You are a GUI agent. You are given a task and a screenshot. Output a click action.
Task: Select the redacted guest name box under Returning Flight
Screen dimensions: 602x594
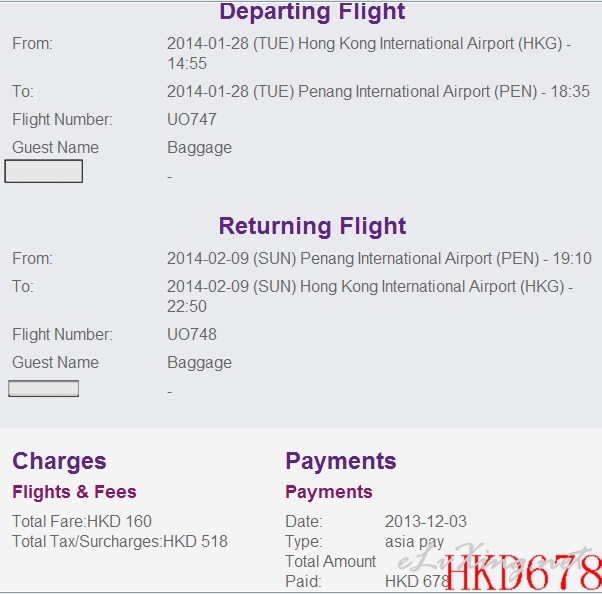(x=44, y=389)
